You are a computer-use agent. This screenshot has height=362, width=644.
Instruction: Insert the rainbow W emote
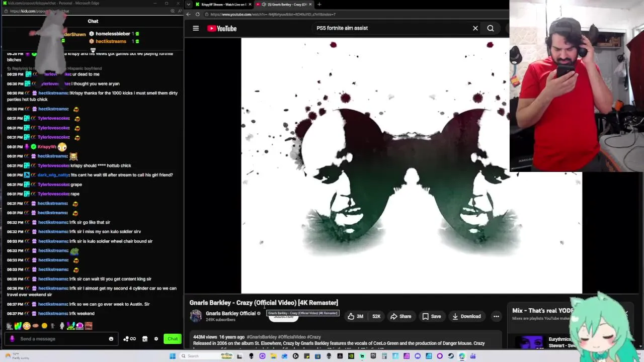point(18,326)
